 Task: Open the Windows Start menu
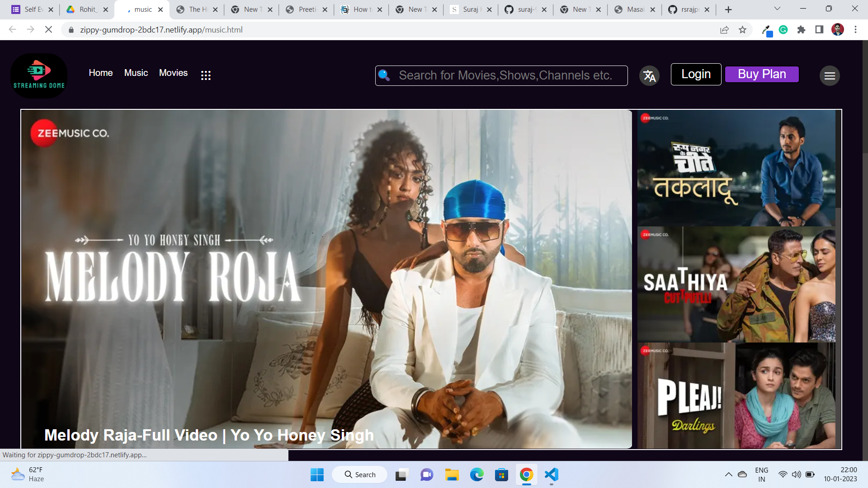tap(317, 474)
